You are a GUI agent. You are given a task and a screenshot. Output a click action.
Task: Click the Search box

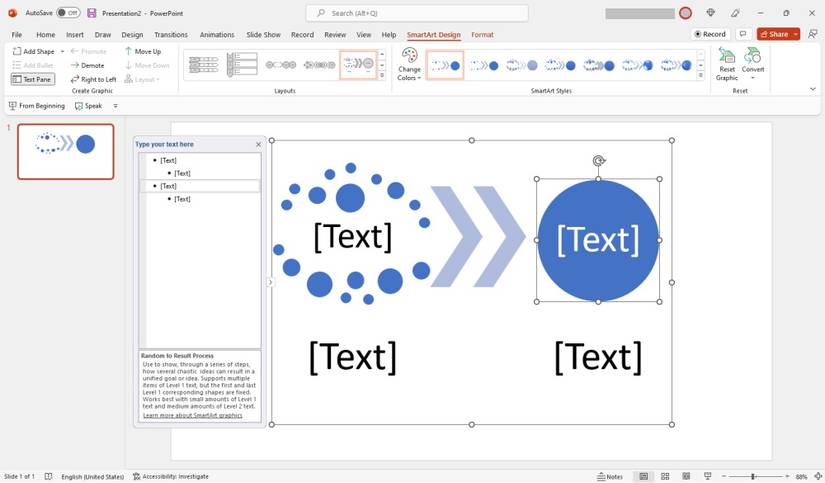click(417, 13)
